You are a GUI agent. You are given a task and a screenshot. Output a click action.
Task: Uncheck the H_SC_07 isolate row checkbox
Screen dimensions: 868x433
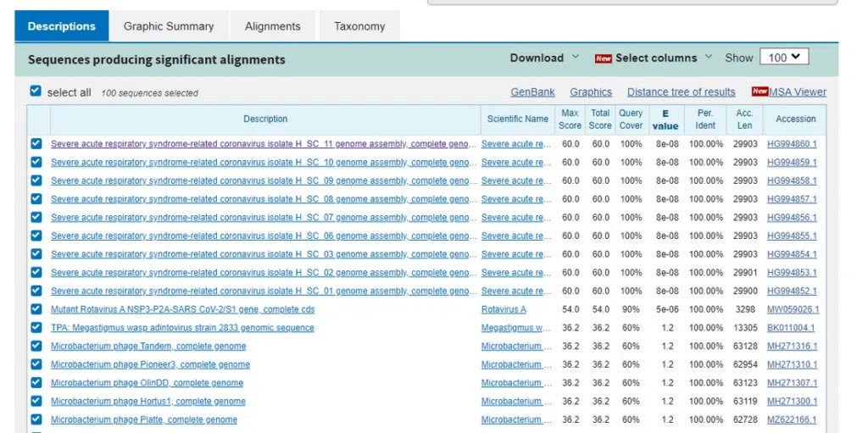(x=36, y=217)
